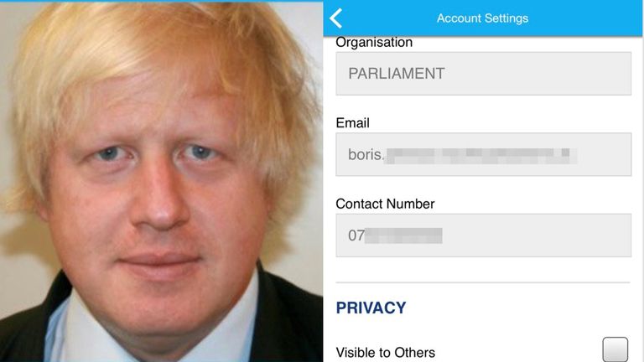Click the Contact Number field starting 07

pyautogui.click(x=483, y=235)
